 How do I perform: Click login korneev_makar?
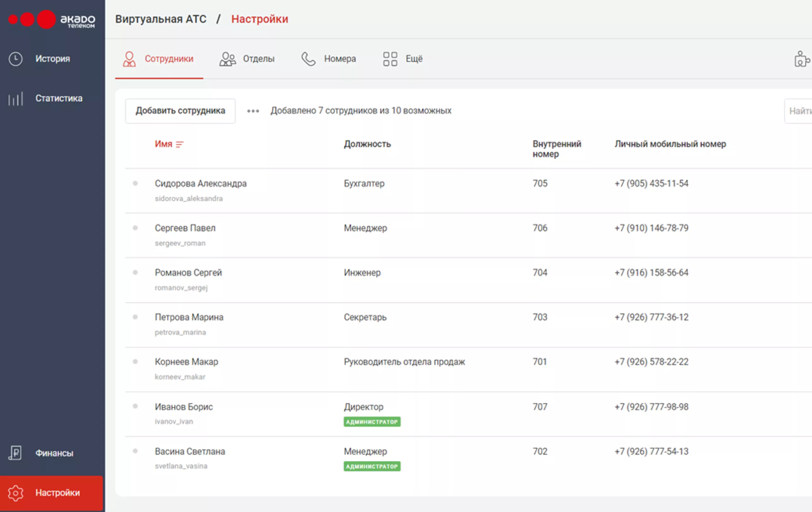[180, 377]
